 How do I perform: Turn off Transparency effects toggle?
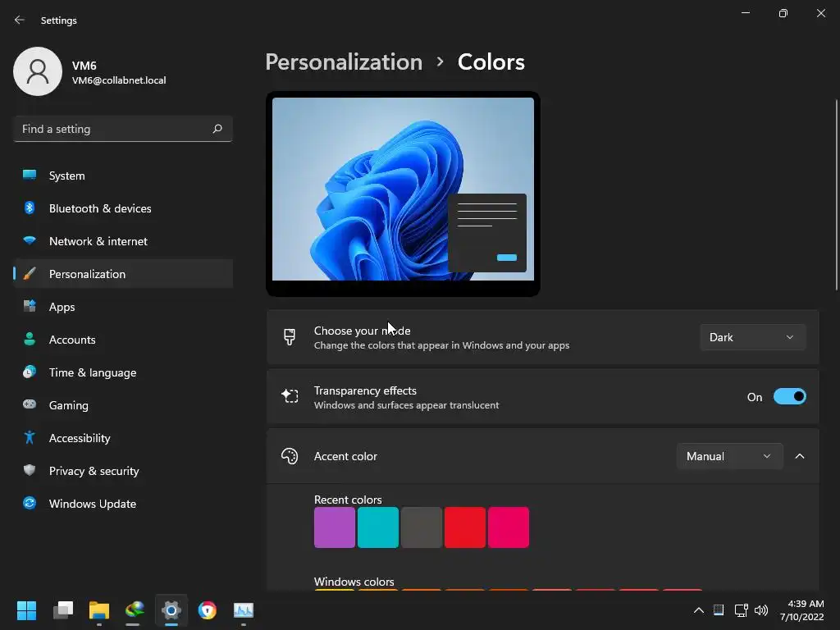coord(790,397)
